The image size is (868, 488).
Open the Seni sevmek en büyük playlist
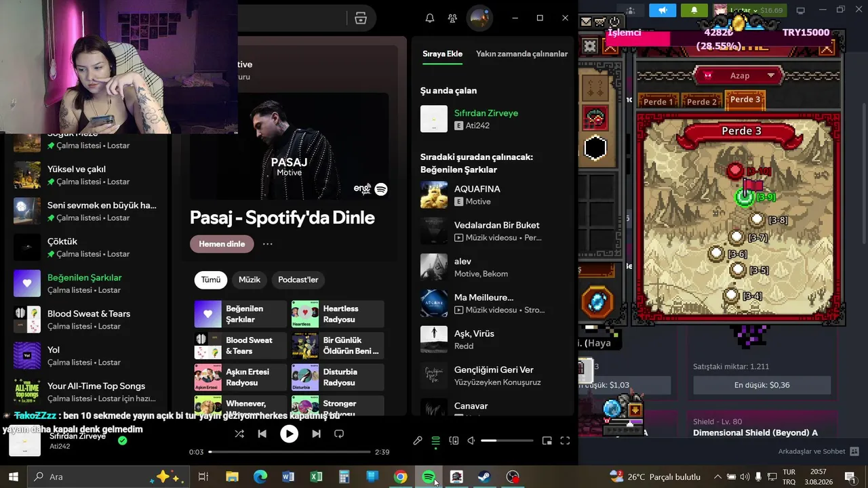click(x=85, y=211)
